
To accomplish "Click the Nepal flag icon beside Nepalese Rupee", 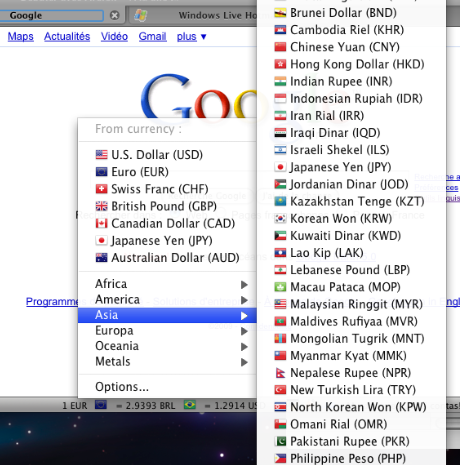I will pos(280,373).
